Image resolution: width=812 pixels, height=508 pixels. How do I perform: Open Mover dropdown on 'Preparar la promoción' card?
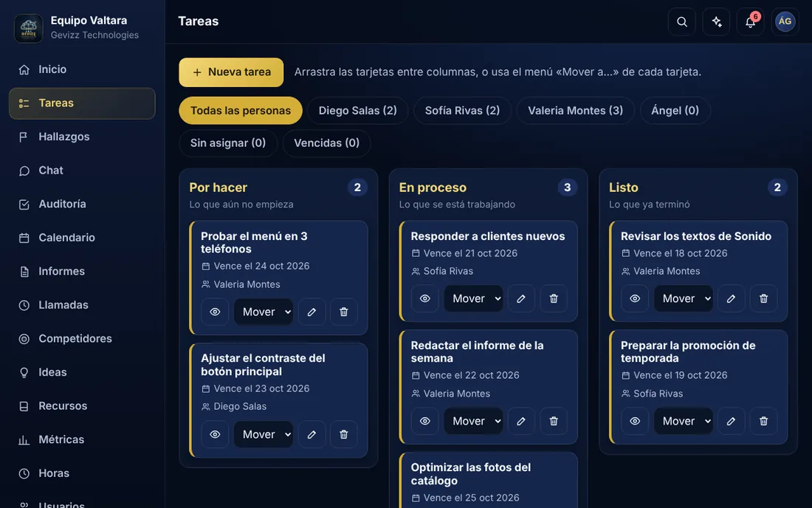(x=684, y=421)
